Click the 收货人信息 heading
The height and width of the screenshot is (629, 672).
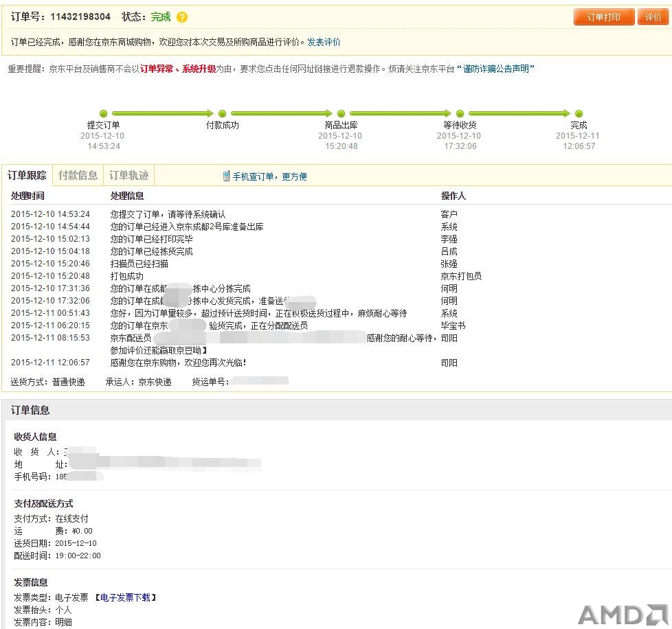coord(35,437)
